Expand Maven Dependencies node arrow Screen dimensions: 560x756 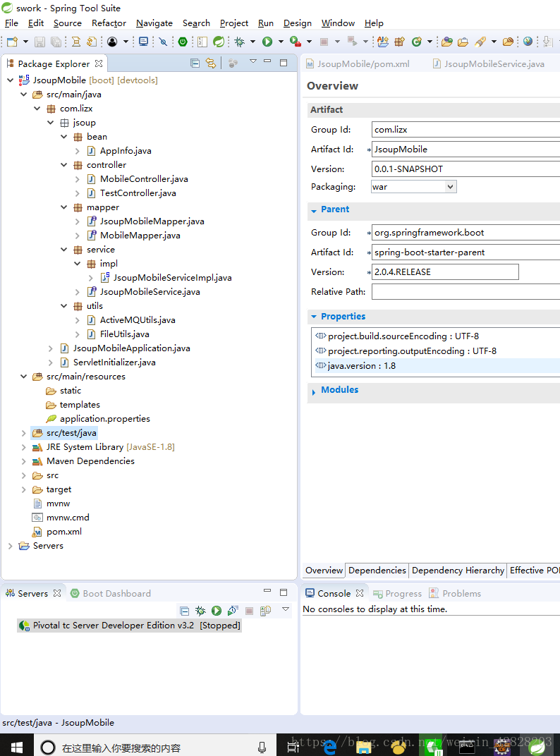pos(24,461)
